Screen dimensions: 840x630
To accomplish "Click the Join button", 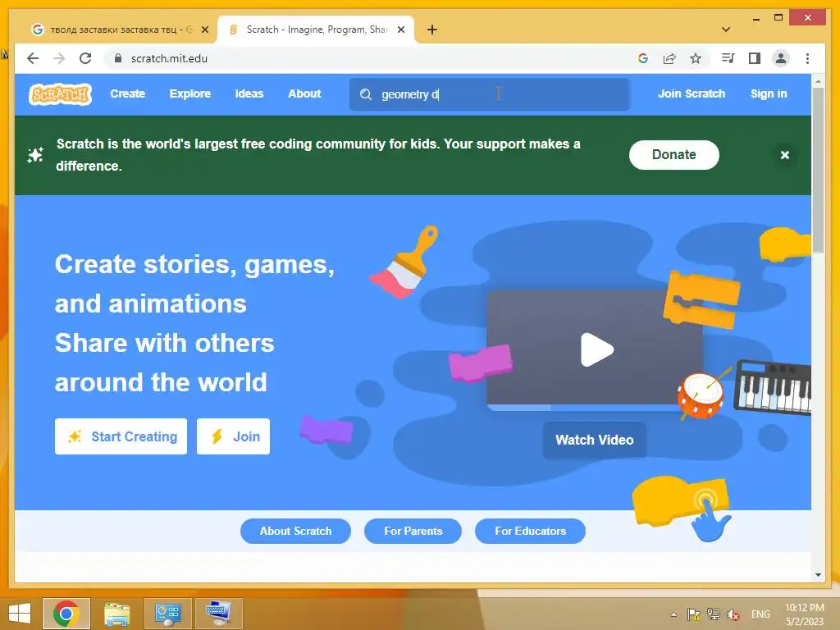I will (233, 436).
